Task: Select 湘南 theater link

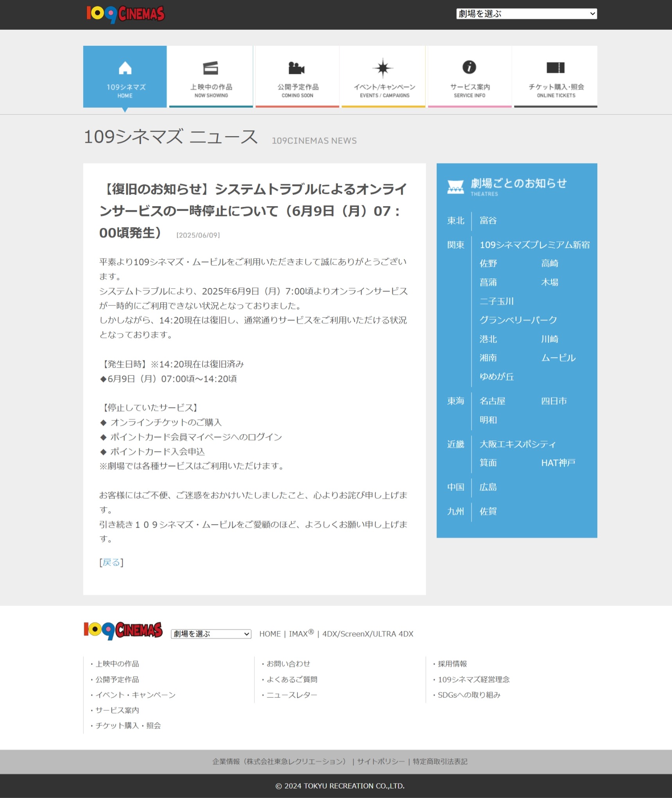Action: point(488,358)
